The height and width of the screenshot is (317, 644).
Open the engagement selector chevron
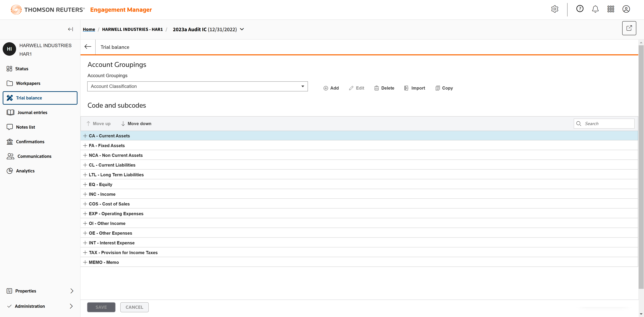pyautogui.click(x=242, y=29)
